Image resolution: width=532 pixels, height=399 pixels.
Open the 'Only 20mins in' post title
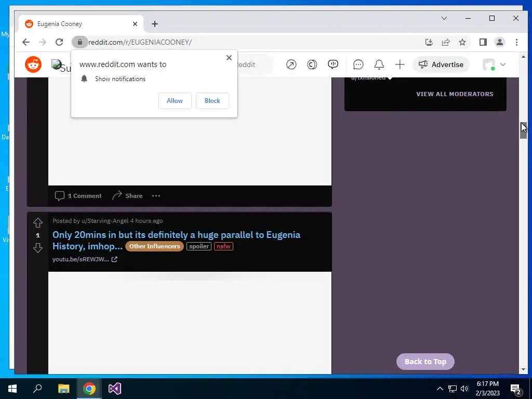click(x=176, y=240)
